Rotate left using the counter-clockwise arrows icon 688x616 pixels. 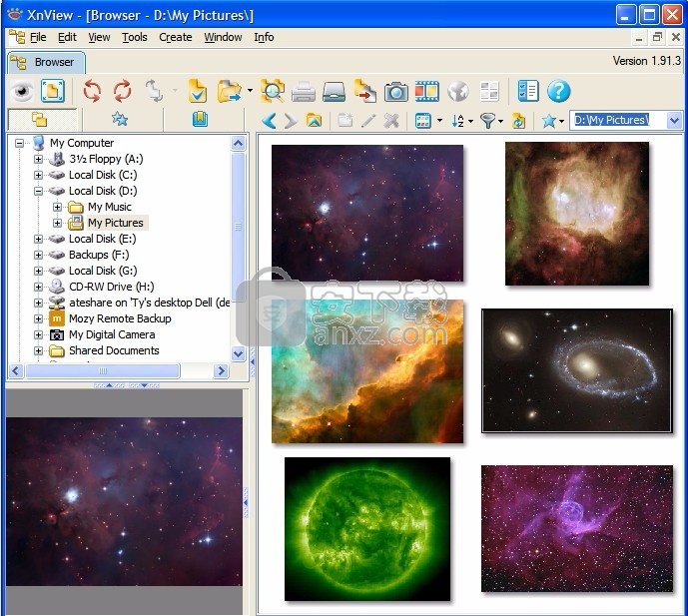[92, 91]
